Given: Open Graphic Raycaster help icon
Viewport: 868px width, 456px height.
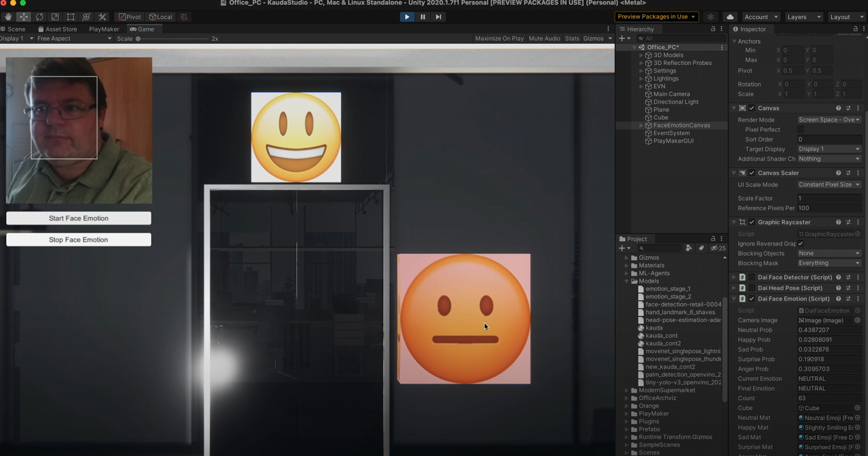Looking at the screenshot, I should (x=839, y=222).
